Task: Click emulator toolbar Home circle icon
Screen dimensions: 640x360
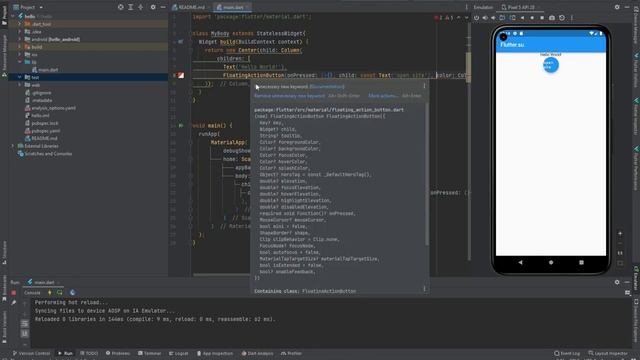Action: tap(532, 18)
